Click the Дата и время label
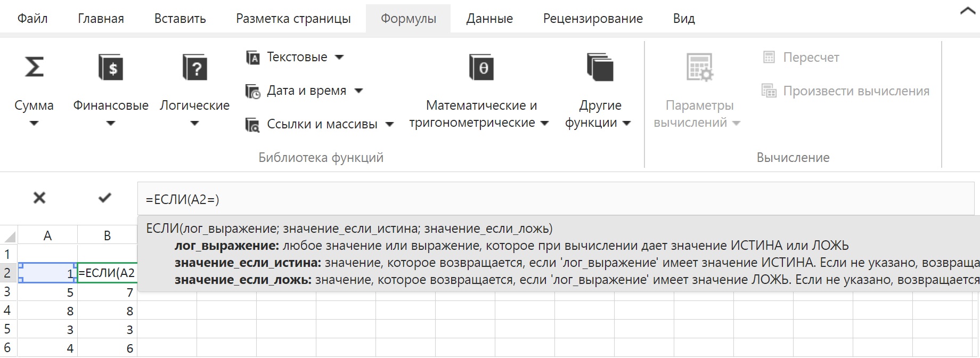Viewport: 980px width, 358px height. pyautogui.click(x=306, y=91)
